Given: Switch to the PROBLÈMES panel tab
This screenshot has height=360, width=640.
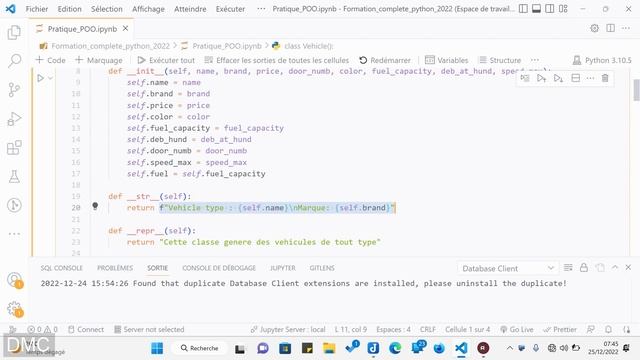Looking at the screenshot, I should 115,268.
